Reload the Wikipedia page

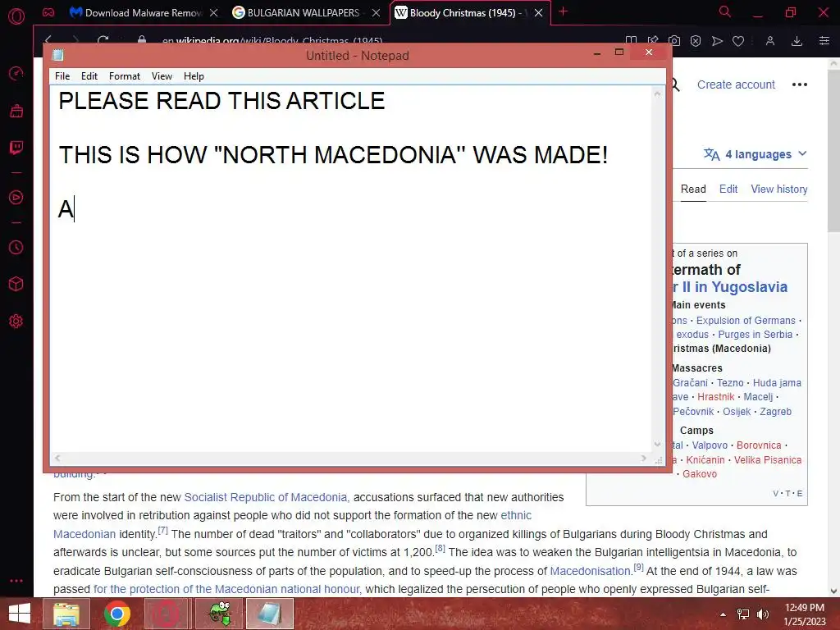click(x=103, y=40)
